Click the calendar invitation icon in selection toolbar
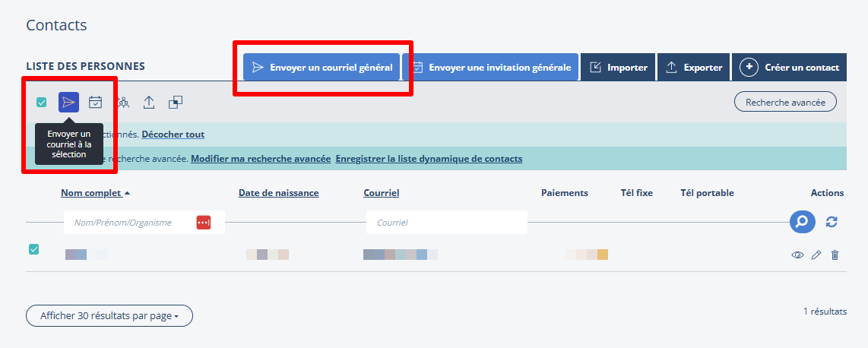Screen dimensions: 868x348 tap(95, 102)
